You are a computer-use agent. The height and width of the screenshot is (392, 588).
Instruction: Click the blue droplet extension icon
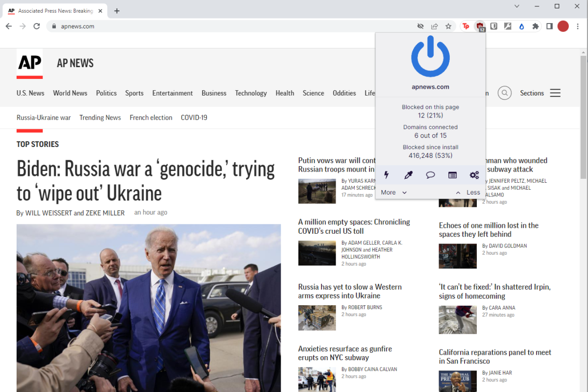pyautogui.click(x=521, y=26)
